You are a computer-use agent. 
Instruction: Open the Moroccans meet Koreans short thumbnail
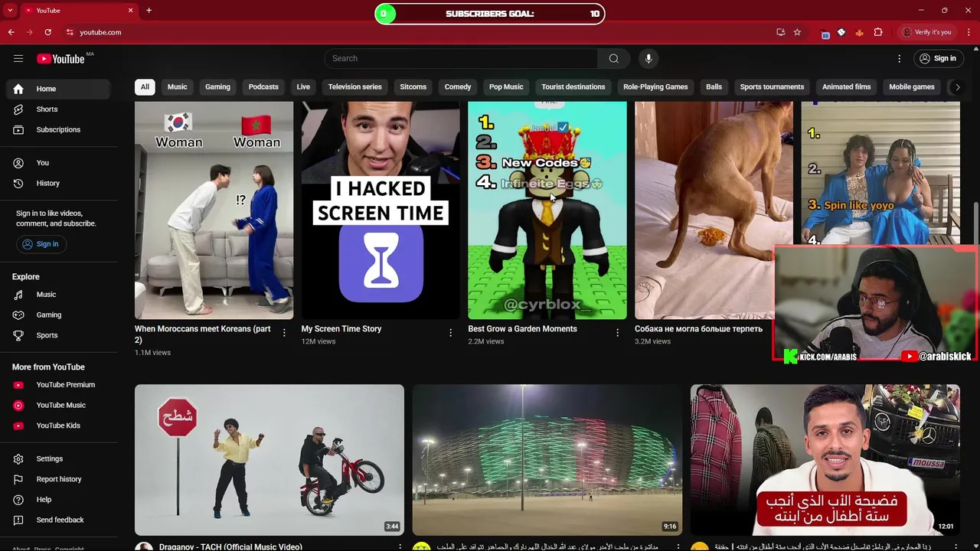(x=214, y=210)
